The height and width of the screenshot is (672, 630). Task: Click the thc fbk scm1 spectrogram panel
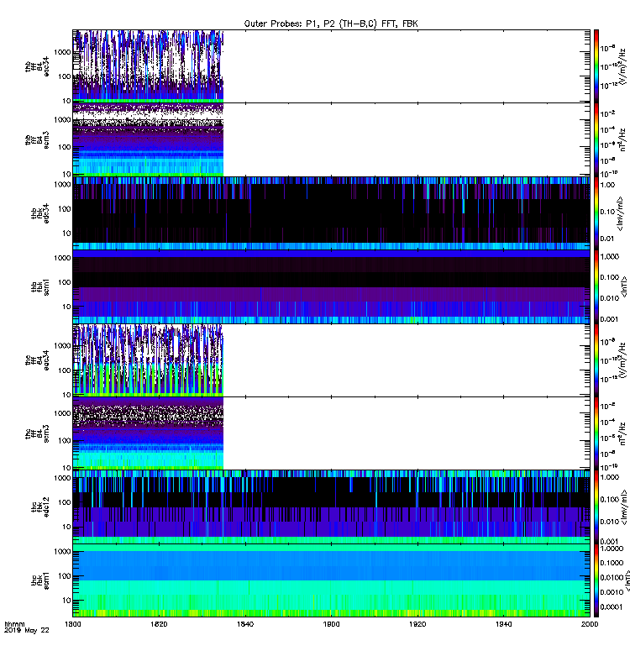[x=331, y=580]
